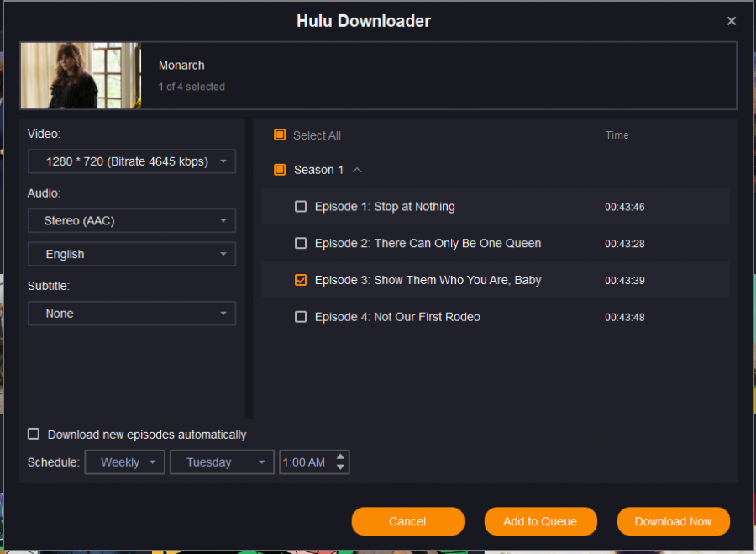
Task: Click the Time column header
Action: 617,135
